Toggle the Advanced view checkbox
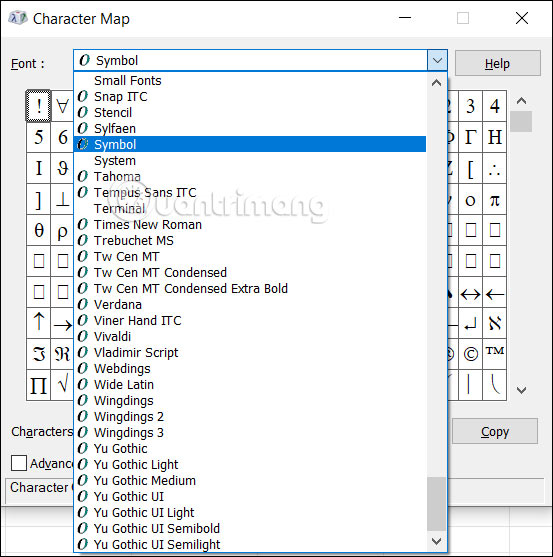This screenshot has width=553, height=557. tap(19, 463)
